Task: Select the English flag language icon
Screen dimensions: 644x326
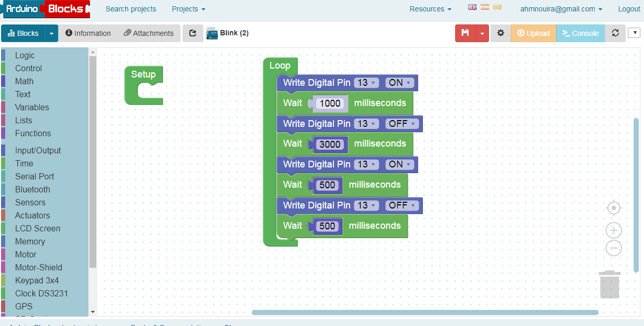Action: (472, 8)
